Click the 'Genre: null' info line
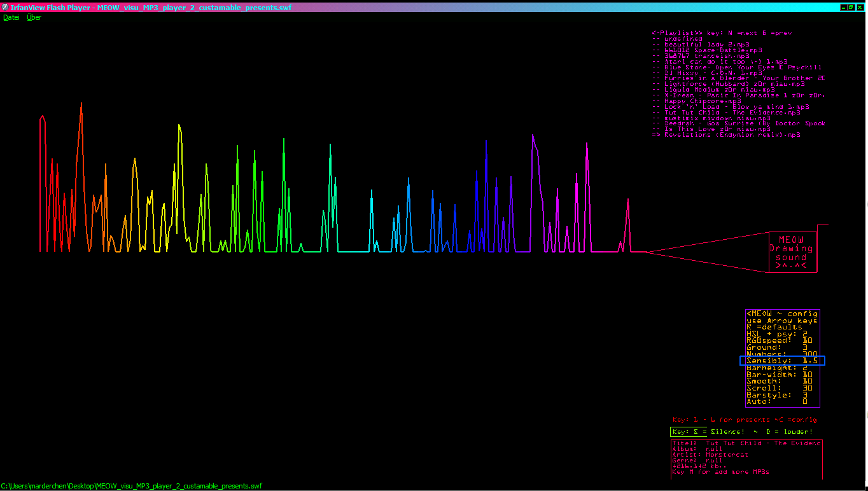Screen dimensions: 868x491 click(697, 460)
